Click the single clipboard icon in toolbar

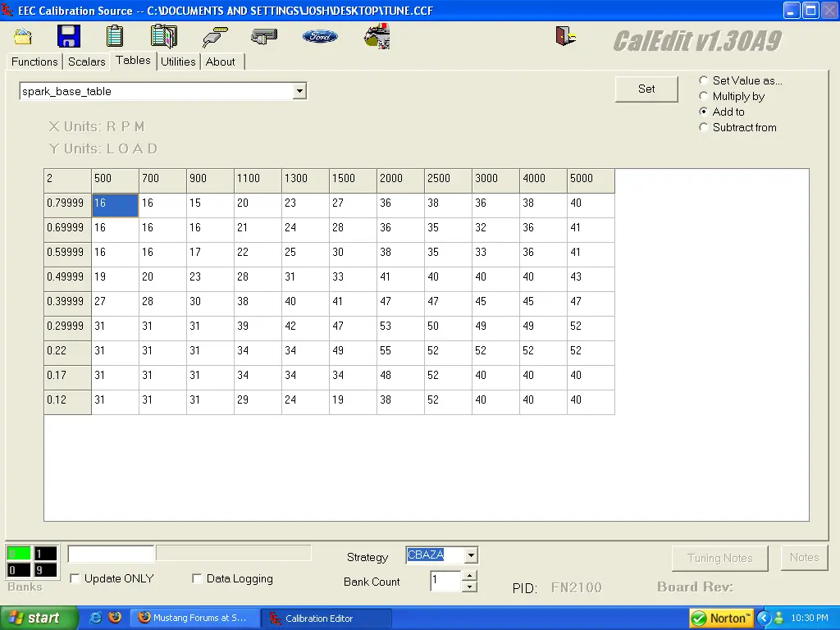pos(115,36)
